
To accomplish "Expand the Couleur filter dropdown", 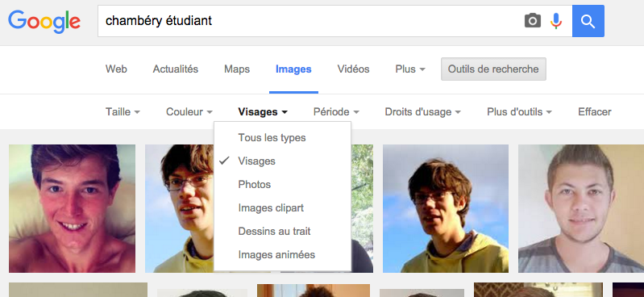I will 189,112.
